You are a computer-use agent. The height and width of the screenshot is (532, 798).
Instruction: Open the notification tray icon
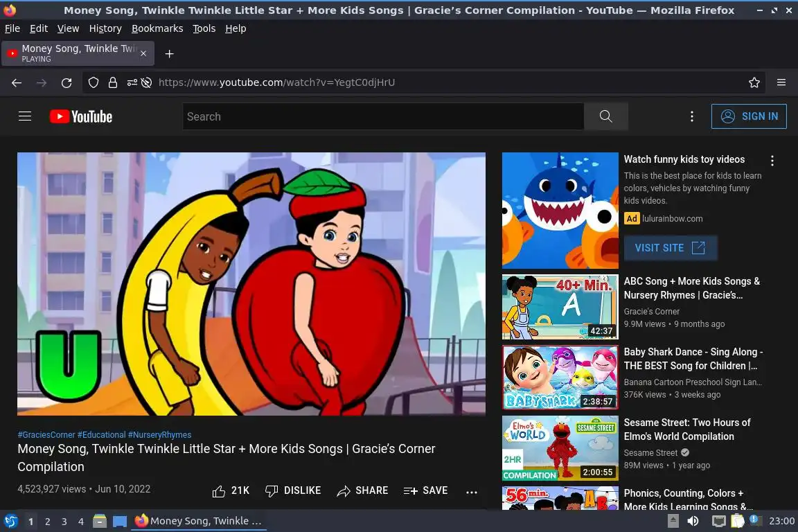[x=755, y=520]
